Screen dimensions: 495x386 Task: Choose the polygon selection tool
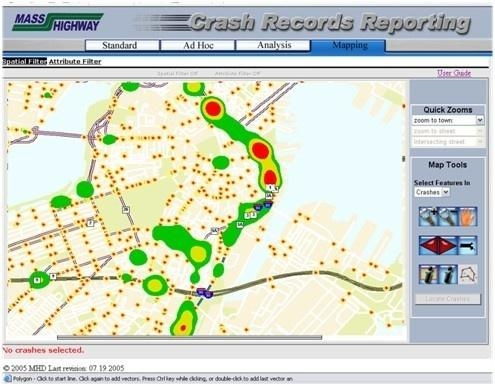click(x=468, y=274)
